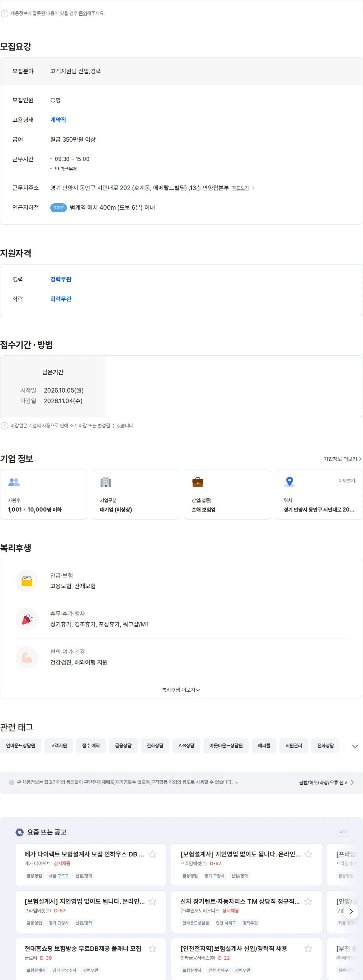Click the briefcase icon in 산업(업종) card

tap(198, 482)
